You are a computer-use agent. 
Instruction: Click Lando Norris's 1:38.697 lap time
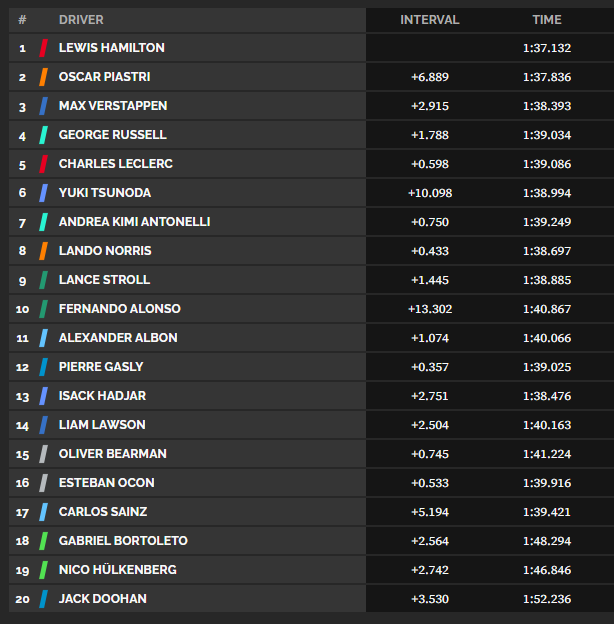point(547,251)
